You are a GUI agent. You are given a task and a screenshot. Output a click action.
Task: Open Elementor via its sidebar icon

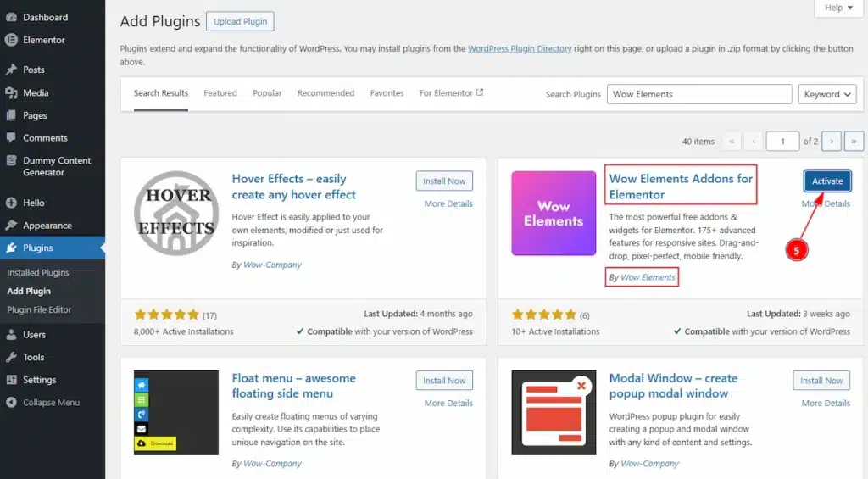click(x=11, y=40)
